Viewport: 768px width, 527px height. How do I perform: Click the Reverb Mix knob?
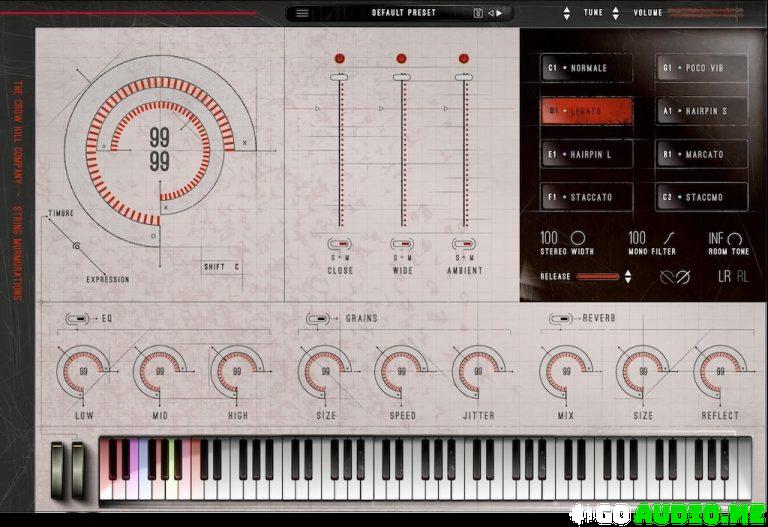tap(566, 372)
